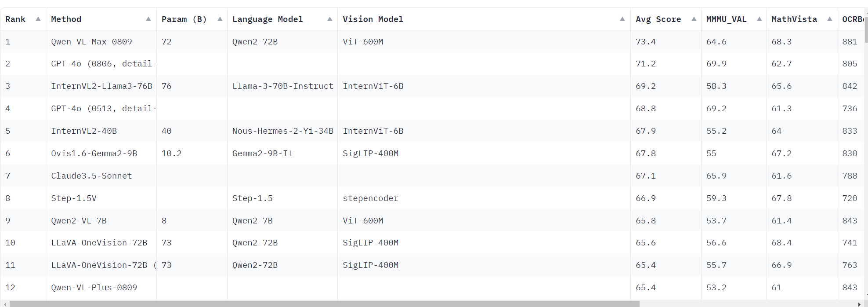Click the Step-1.5V method entry

click(x=74, y=198)
